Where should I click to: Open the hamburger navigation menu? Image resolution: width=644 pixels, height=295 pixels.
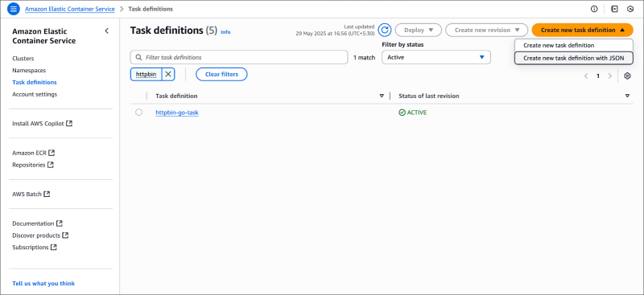pyautogui.click(x=14, y=9)
